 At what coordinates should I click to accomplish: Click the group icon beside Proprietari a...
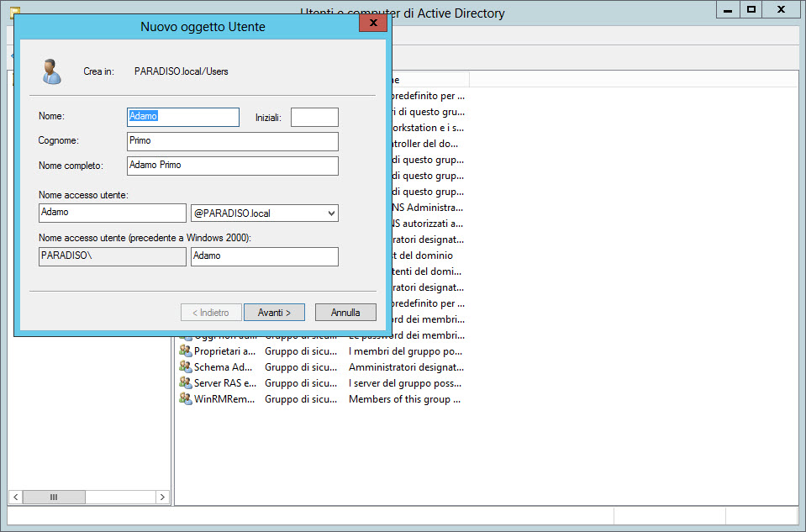pyautogui.click(x=186, y=351)
